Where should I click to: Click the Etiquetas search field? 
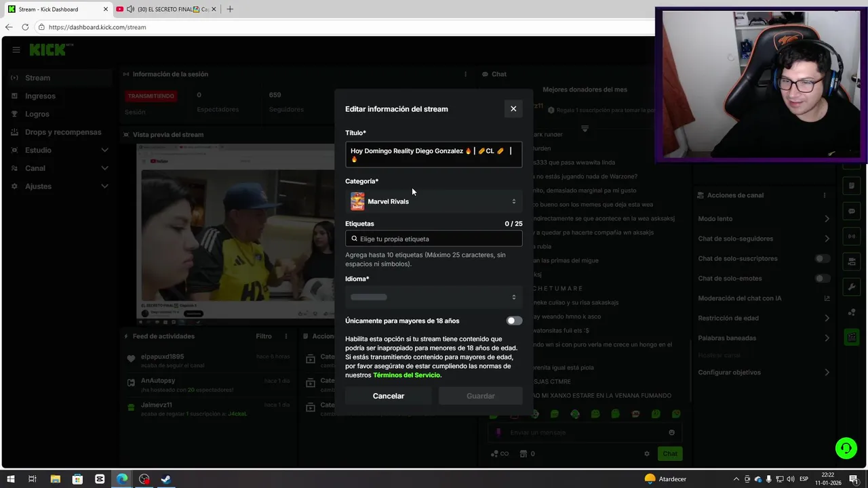433,239
